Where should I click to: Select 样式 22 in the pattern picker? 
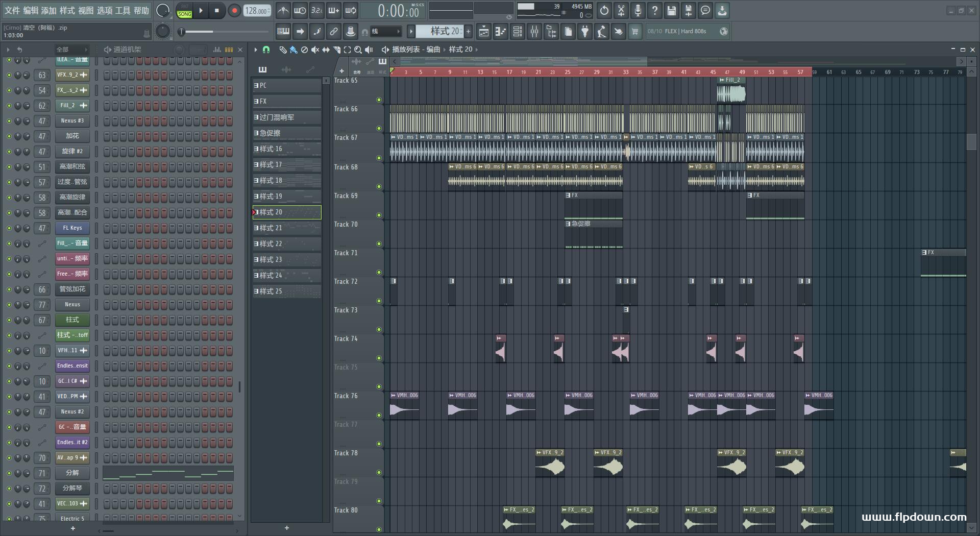[287, 244]
